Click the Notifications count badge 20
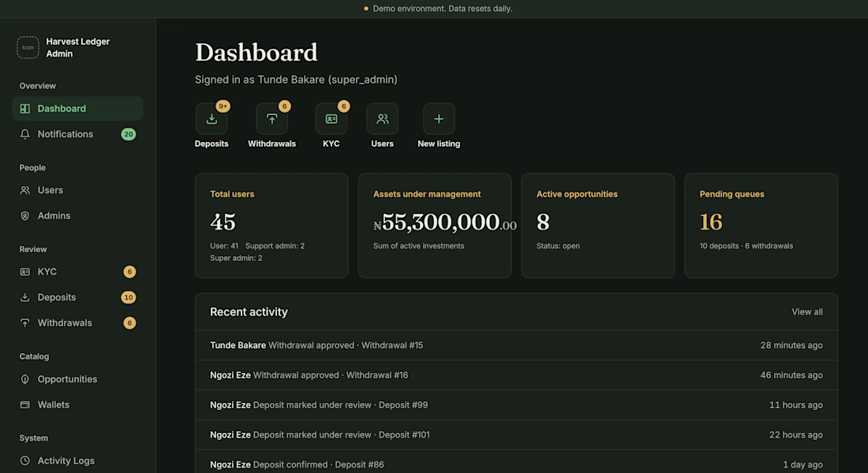Image resolution: width=868 pixels, height=473 pixels. click(129, 134)
